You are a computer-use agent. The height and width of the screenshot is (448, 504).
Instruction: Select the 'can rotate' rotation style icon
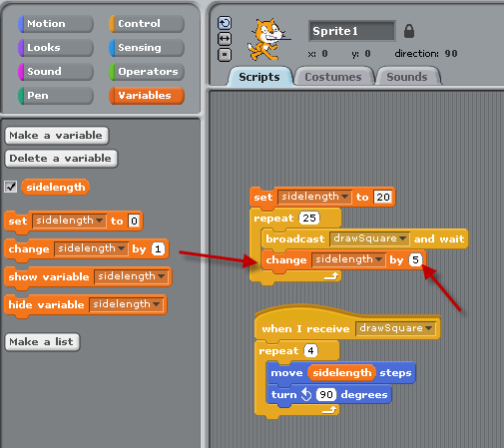click(225, 23)
